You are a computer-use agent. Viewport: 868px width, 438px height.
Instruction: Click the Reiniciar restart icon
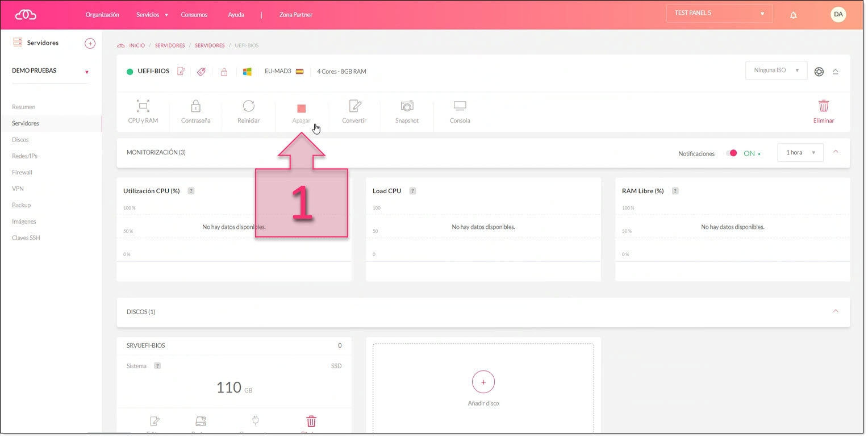click(248, 106)
